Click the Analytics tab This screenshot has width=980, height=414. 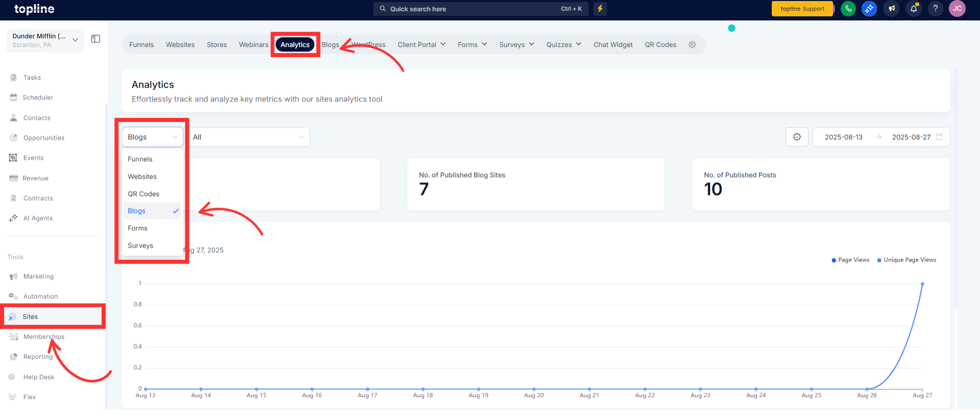coord(295,45)
